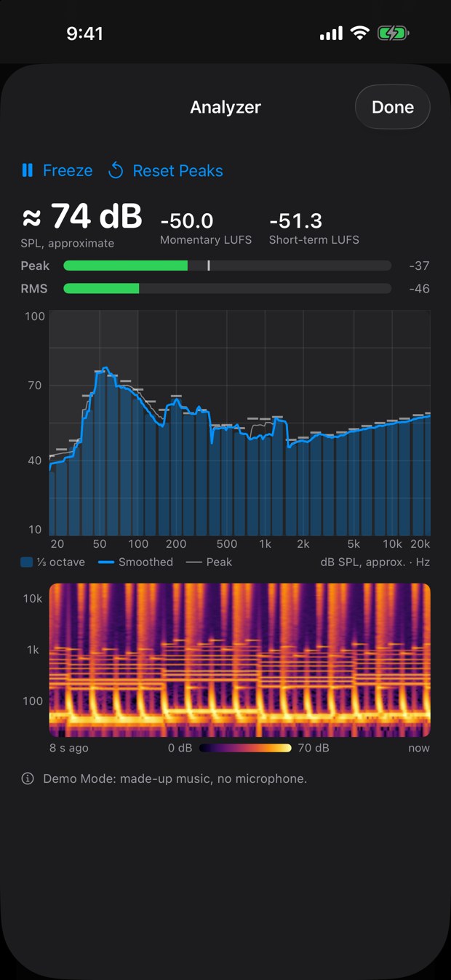This screenshot has width=451, height=980.
Task: Tap the -51.3 Short-term LUFS value
Action: (295, 220)
